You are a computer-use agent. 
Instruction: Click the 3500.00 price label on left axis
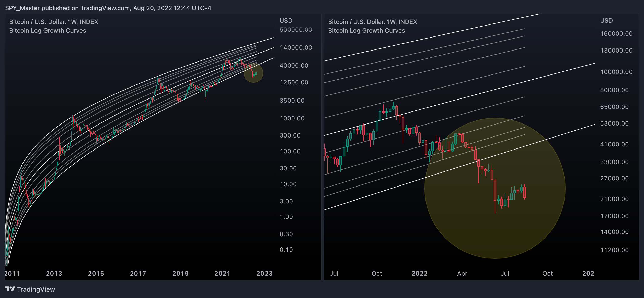(x=292, y=101)
